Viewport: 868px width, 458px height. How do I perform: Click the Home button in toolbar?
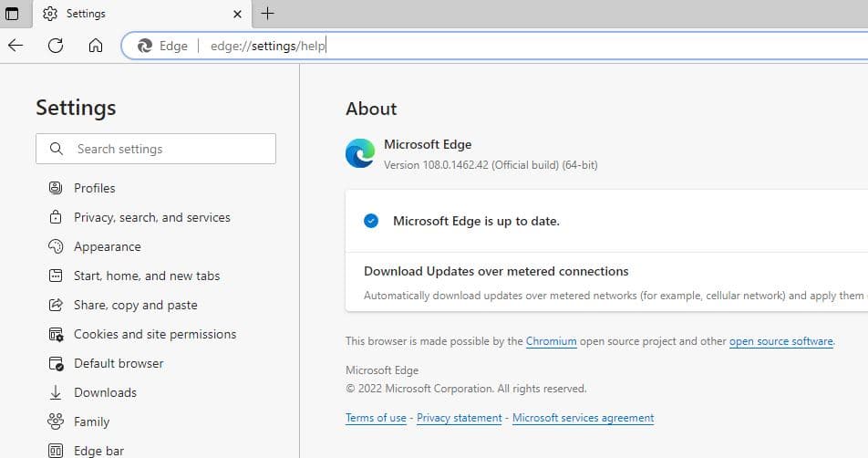(x=96, y=46)
